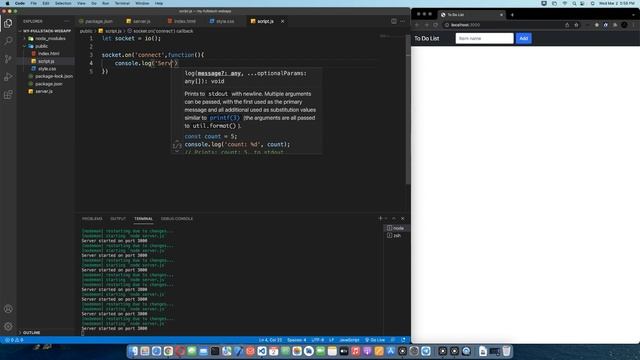This screenshot has height=360, width=640.
Task: Open Visual Studio Code from the Dock
Action: click(x=262, y=351)
